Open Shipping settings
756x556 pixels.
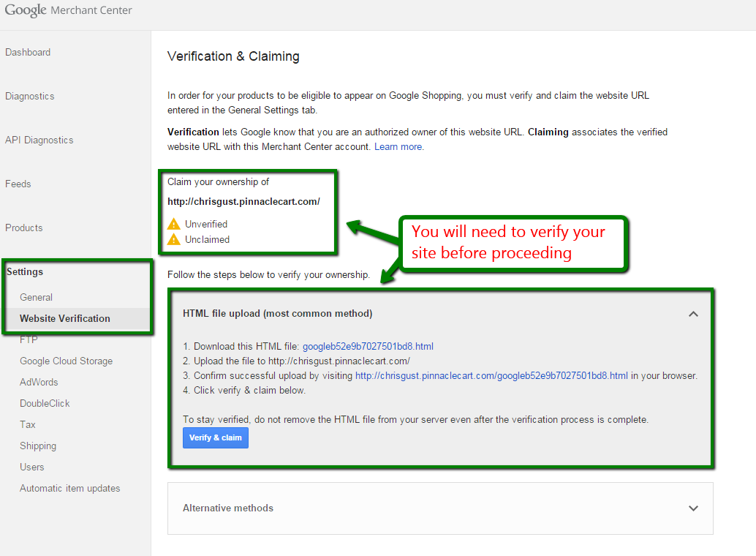38,446
